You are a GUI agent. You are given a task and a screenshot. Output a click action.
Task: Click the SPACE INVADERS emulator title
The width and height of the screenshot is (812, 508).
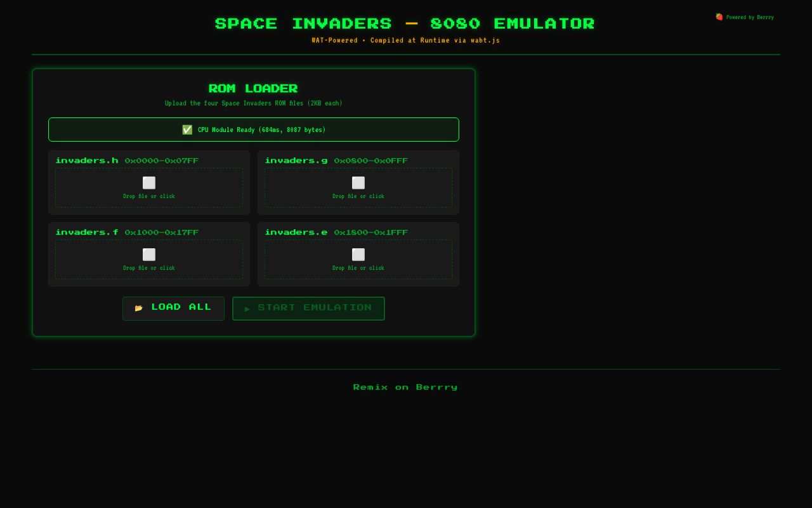click(405, 23)
